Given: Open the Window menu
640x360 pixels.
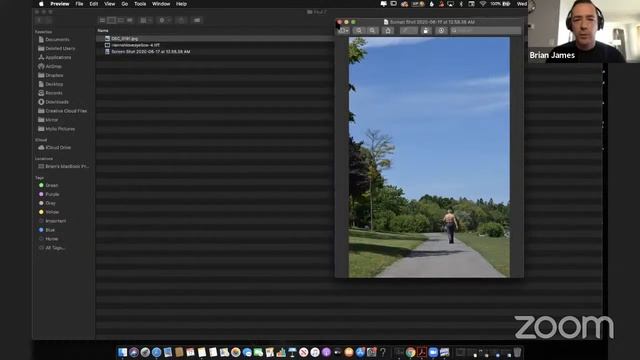Looking at the screenshot, I should point(161,4).
